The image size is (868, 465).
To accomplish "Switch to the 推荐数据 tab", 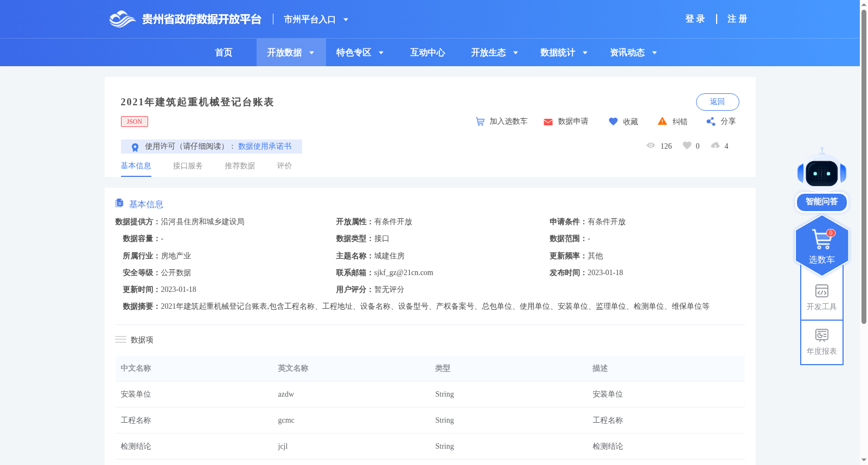I will pos(240,166).
